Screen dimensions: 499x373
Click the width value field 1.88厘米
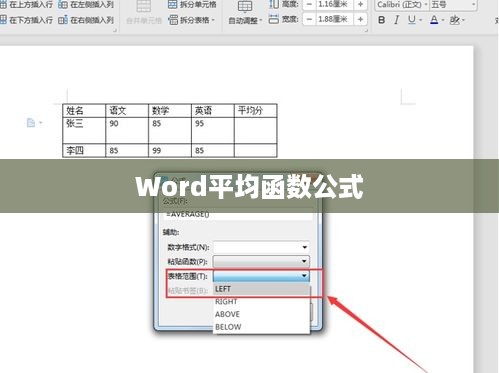(x=333, y=19)
